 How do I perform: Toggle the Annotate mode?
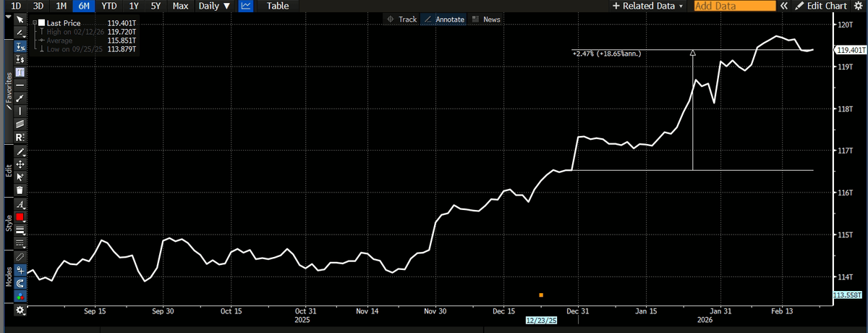[443, 20]
